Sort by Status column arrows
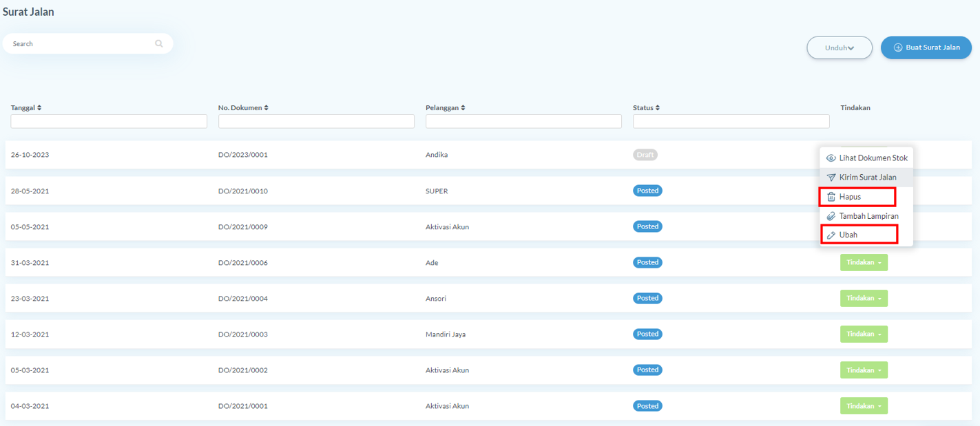Screen dimensions: 980x426 (658, 107)
